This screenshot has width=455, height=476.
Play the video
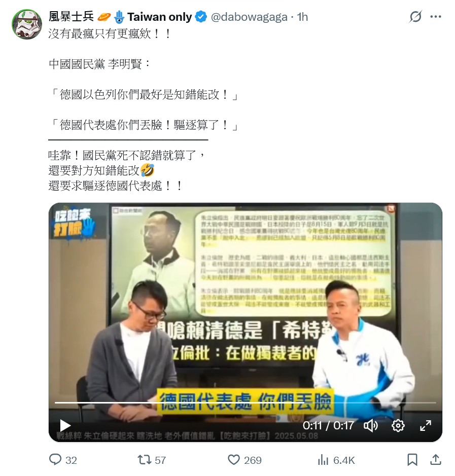click(65, 425)
